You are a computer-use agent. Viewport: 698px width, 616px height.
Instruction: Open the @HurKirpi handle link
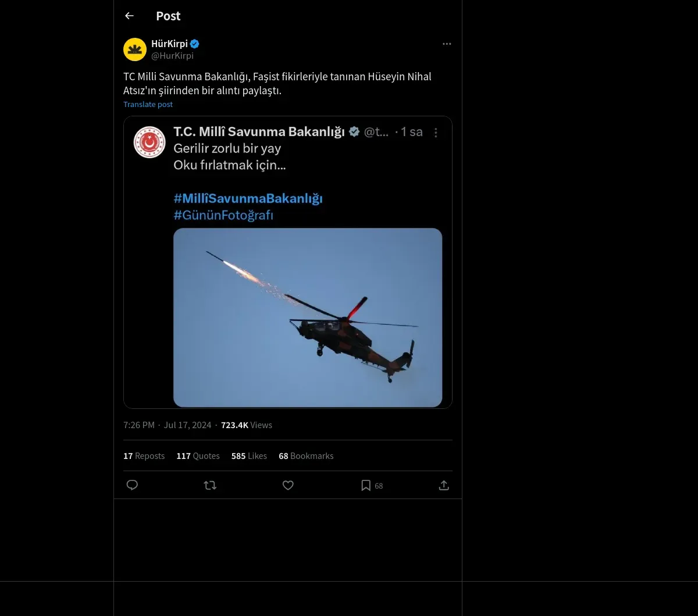(172, 56)
